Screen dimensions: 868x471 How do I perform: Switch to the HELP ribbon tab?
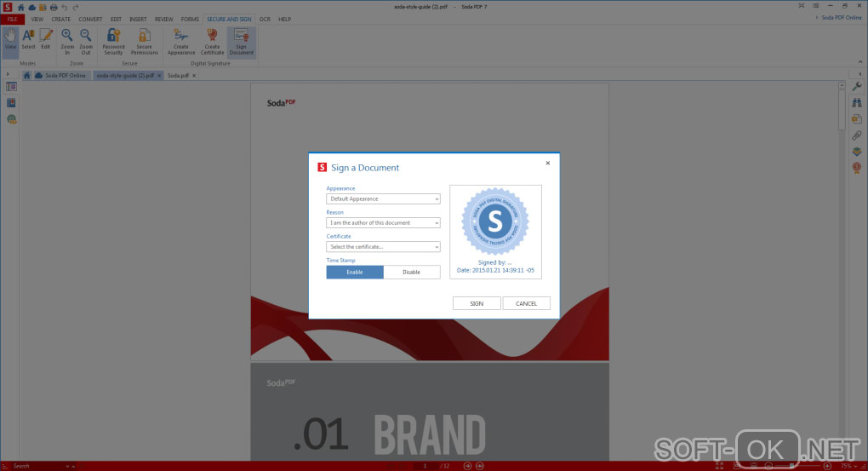coord(284,20)
